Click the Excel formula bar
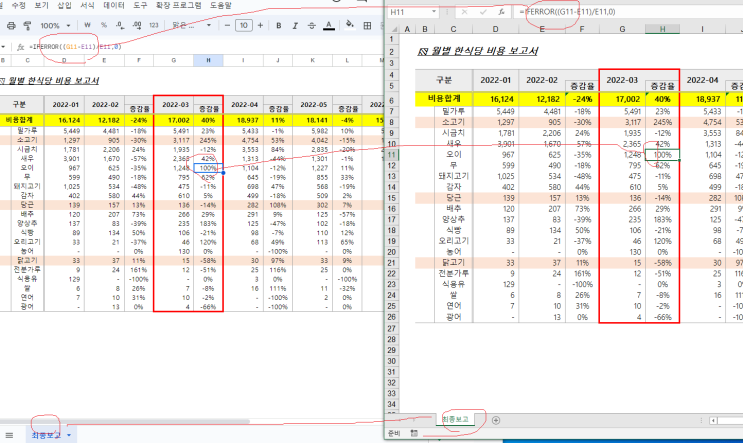The height and width of the screenshot is (443, 743). click(628, 12)
